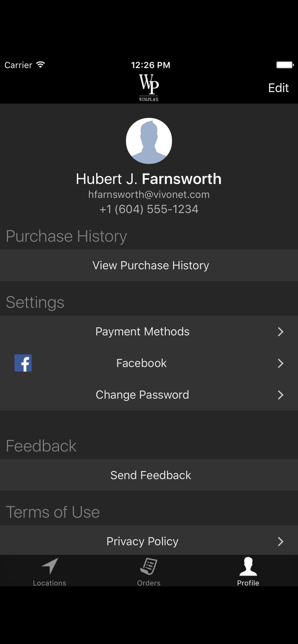Tap the WingPlace logo in header
This screenshot has height=644, width=298.
pyautogui.click(x=149, y=88)
